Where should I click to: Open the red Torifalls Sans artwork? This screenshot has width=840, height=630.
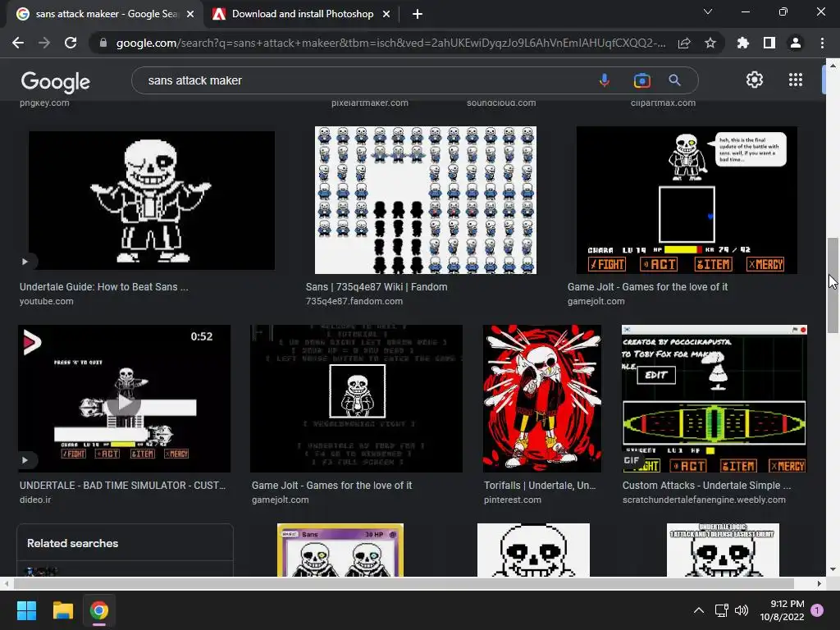(x=542, y=399)
